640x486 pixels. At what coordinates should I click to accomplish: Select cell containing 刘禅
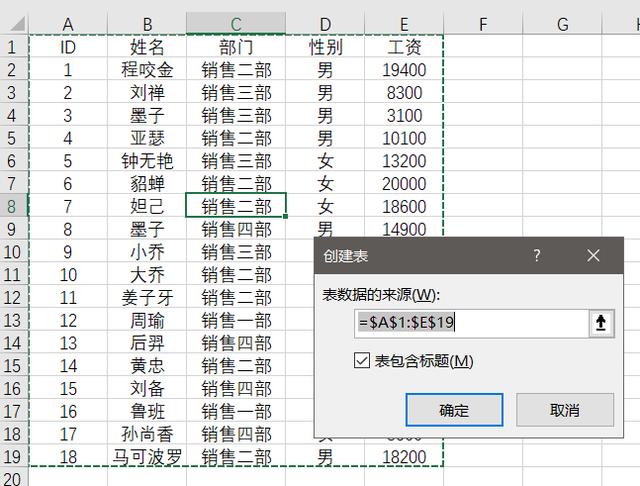pyautogui.click(x=147, y=93)
